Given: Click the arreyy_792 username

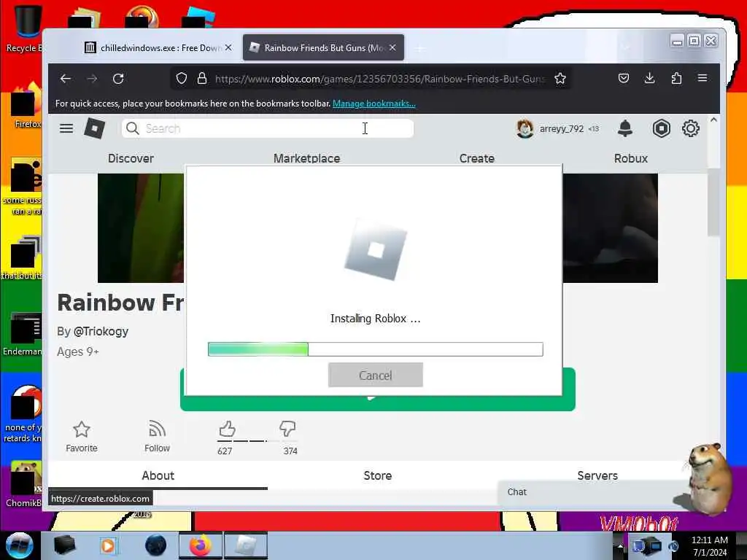Looking at the screenshot, I should 561,128.
